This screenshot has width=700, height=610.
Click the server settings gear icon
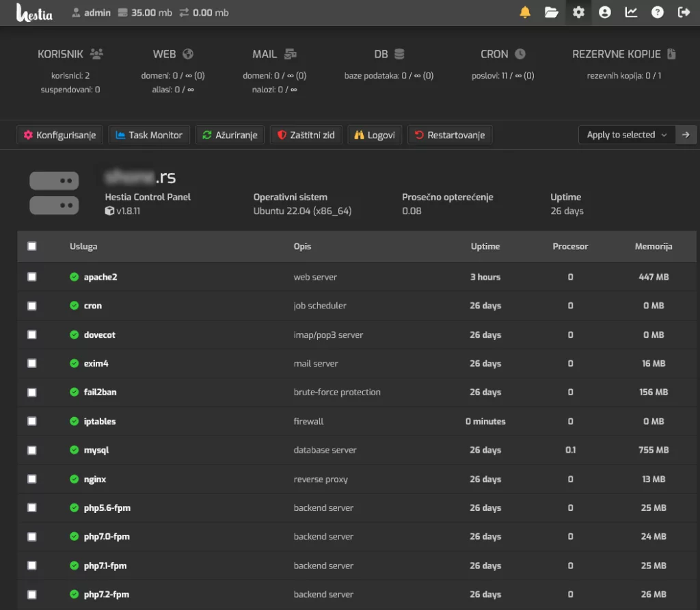coord(578,12)
